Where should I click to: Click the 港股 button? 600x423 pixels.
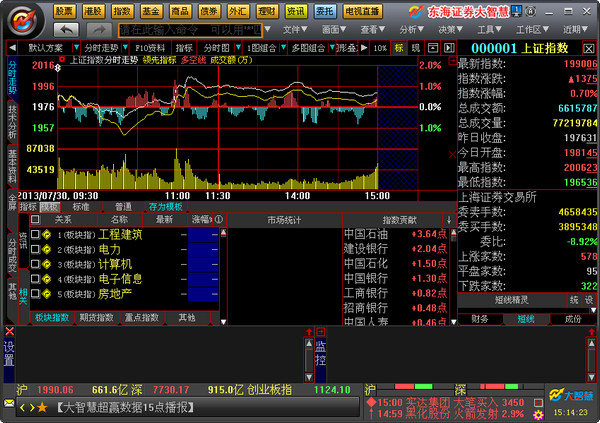(x=93, y=11)
